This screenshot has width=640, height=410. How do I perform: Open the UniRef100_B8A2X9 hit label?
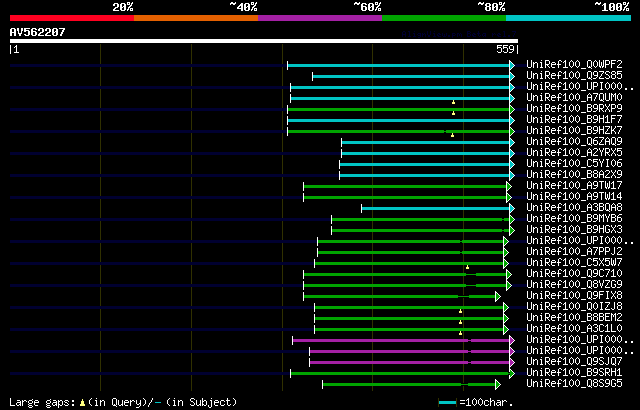(x=574, y=175)
